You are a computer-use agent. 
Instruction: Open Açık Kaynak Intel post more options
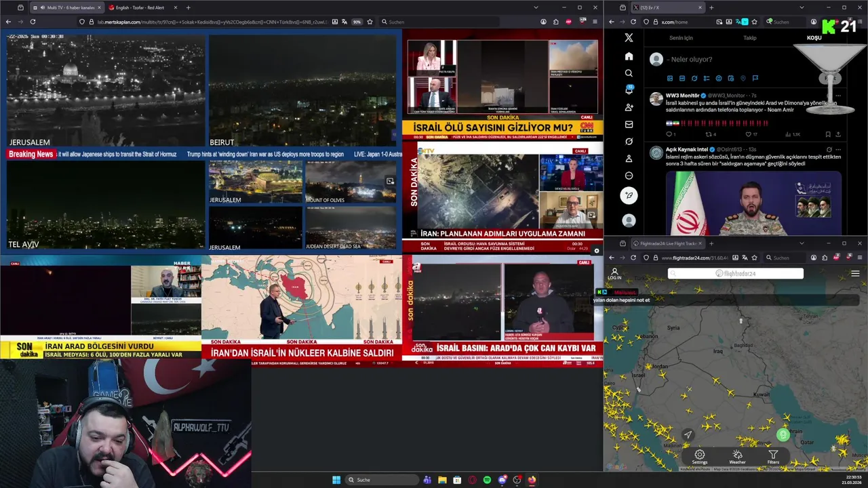point(838,149)
